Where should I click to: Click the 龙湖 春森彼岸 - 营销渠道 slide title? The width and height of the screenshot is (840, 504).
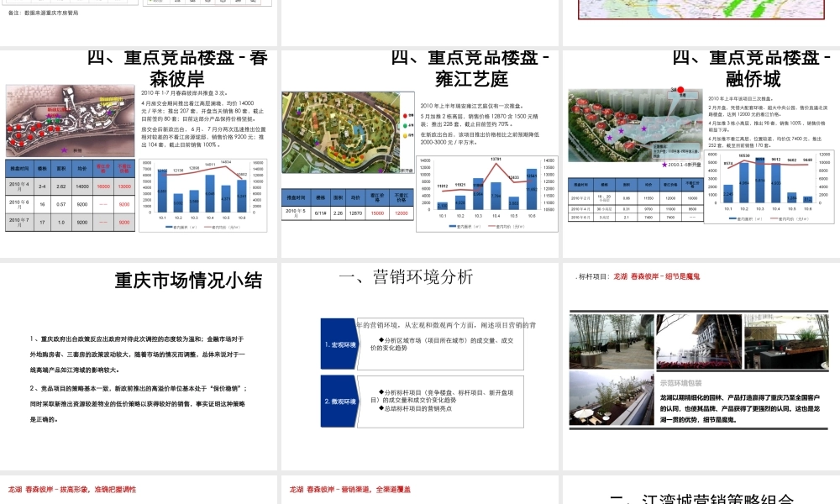(x=350, y=490)
